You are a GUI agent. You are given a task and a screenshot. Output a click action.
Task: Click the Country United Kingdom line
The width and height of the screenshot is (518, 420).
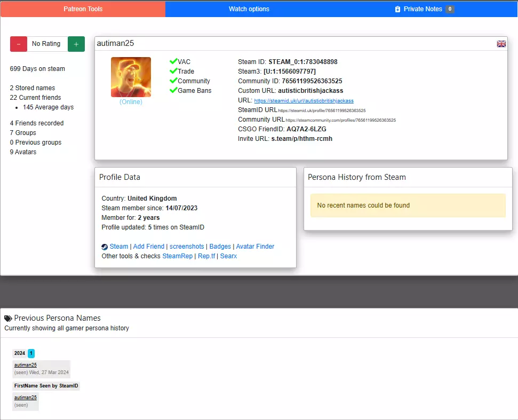(139, 199)
